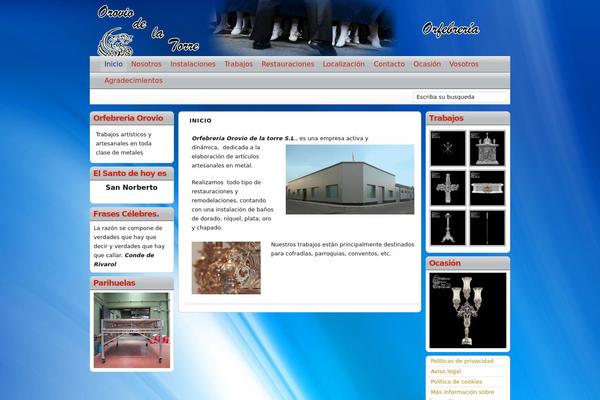The image size is (600, 400).
Task: Open the Inicio menu item
Action: [x=113, y=64]
